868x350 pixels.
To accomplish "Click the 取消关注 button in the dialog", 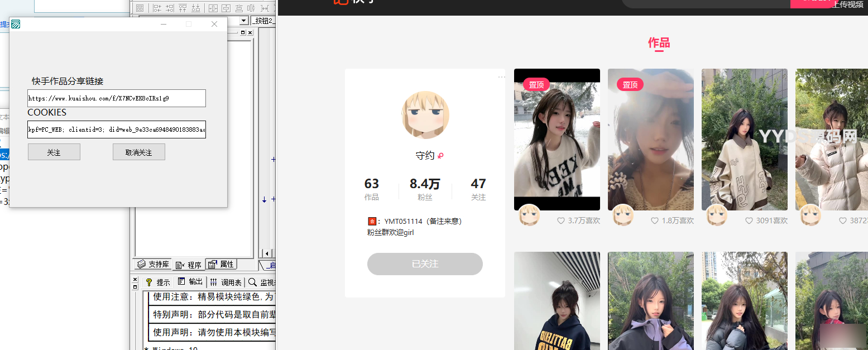I will [139, 152].
